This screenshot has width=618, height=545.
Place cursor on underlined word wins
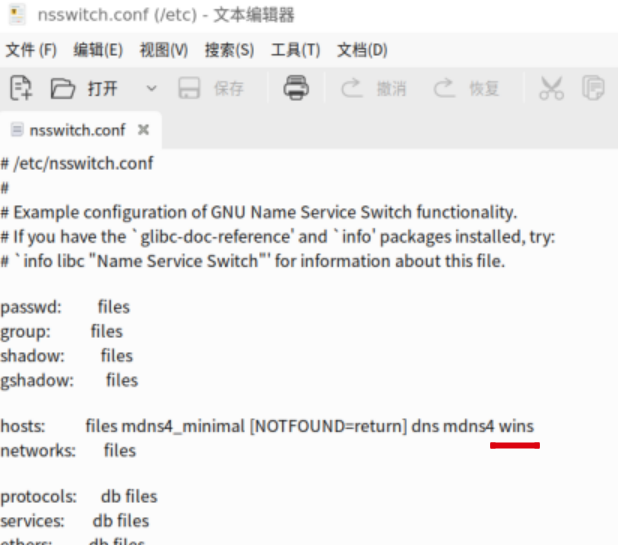coord(516,427)
